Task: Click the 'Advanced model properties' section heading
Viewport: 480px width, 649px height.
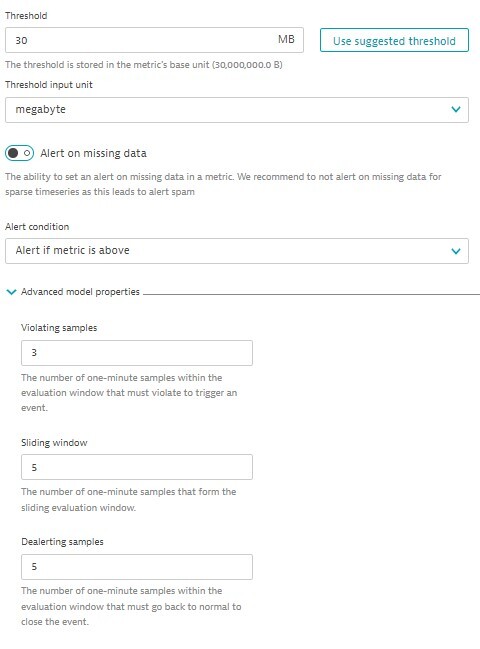Action: [x=80, y=292]
